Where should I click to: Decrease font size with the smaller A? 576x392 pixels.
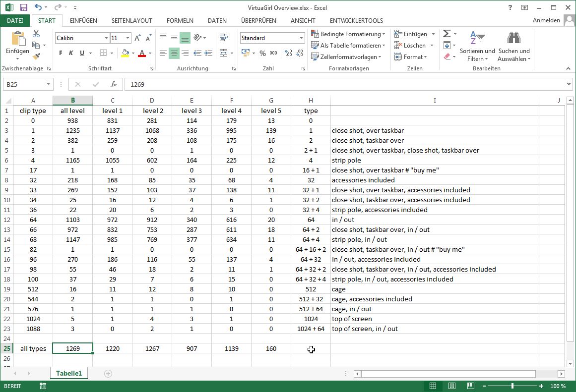(148, 38)
